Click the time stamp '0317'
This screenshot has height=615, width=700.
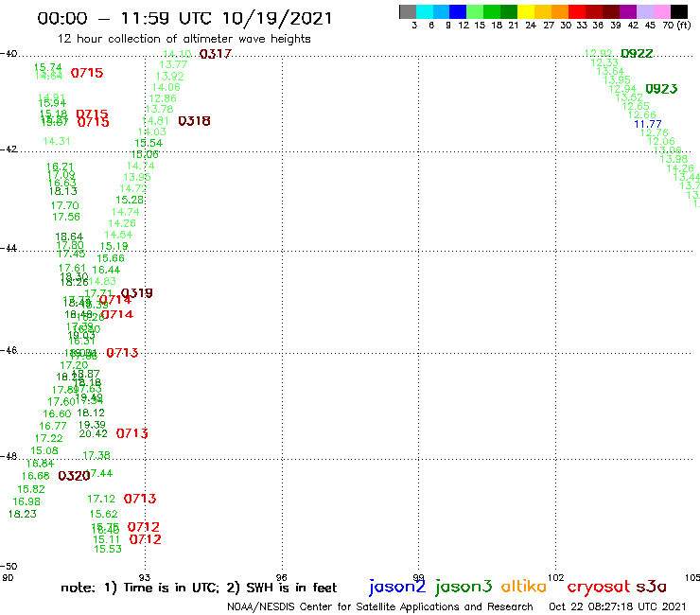point(216,54)
